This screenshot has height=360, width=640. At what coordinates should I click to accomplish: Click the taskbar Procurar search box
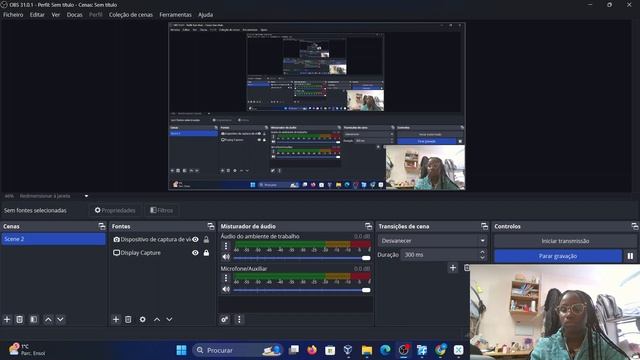tap(237, 350)
